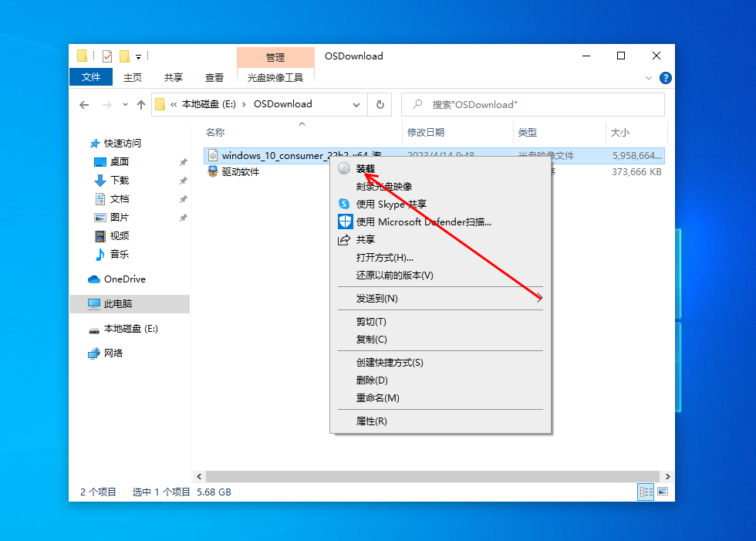Click the Properties checkmark icon in title bar
The height and width of the screenshot is (541, 756).
[x=107, y=56]
